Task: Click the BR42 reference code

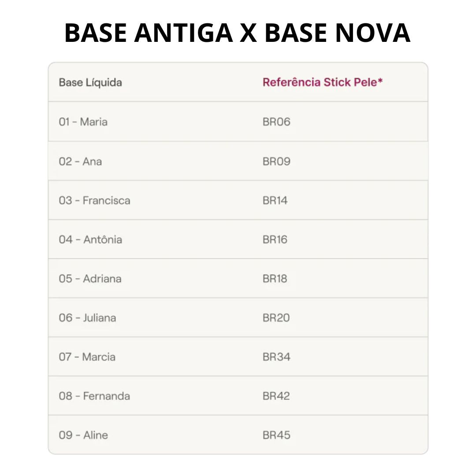Action: click(x=276, y=396)
